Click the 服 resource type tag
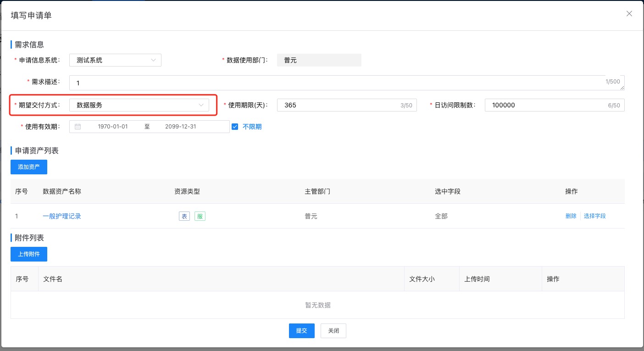 point(200,216)
